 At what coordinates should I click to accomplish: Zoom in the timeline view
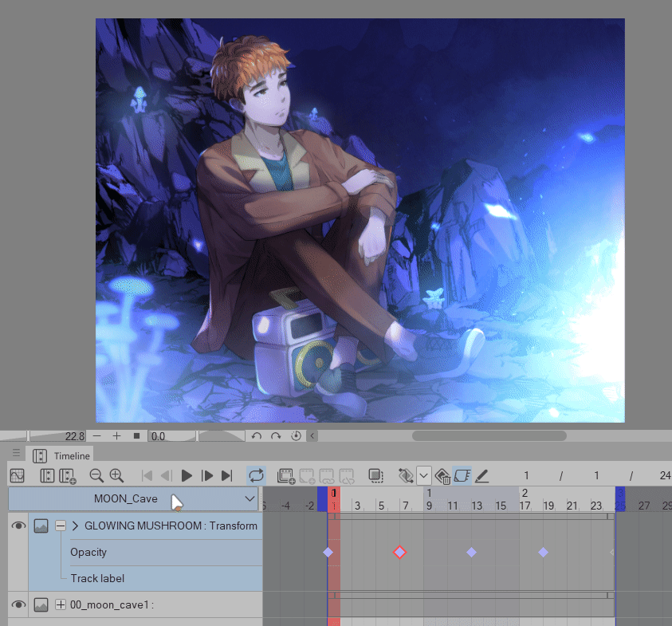tap(116, 475)
